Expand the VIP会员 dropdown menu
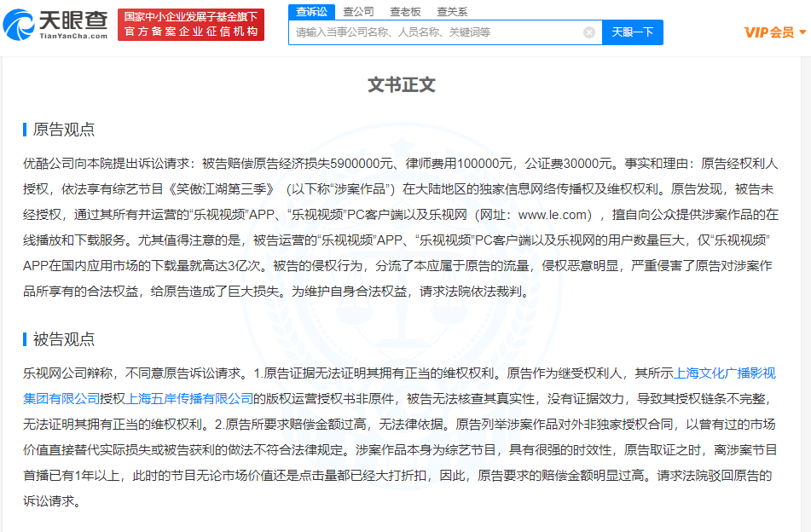This screenshot has width=811, height=532. pos(774,32)
